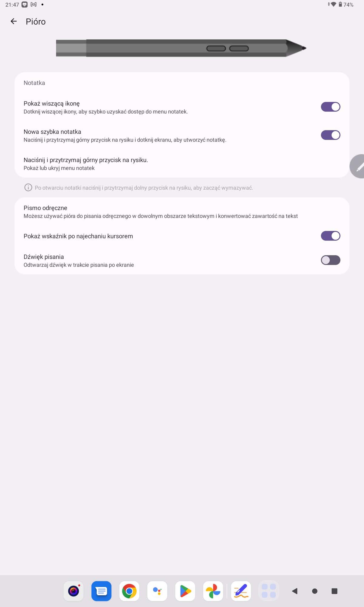Turn off Nowa szybka notatka toggle
Screen dimensions: 364x607
(x=330, y=135)
